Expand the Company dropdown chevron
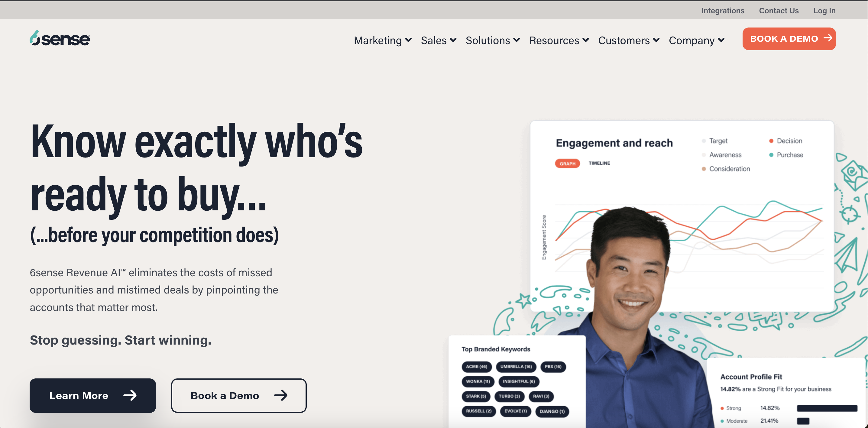The height and width of the screenshot is (428, 868). [721, 40]
